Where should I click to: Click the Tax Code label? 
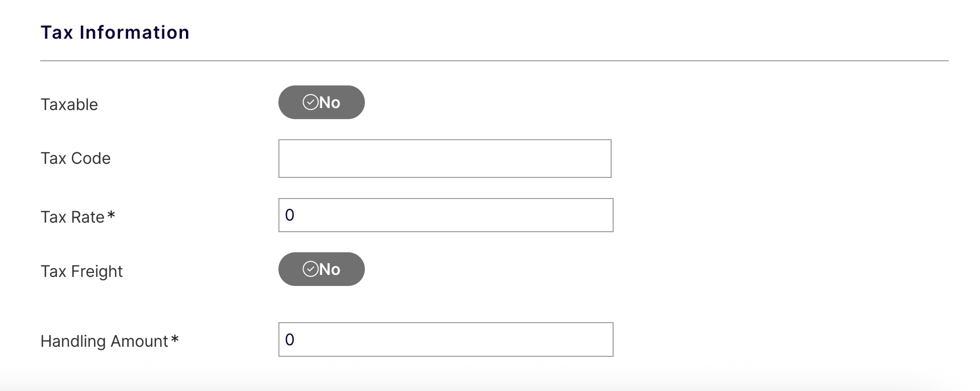click(75, 158)
